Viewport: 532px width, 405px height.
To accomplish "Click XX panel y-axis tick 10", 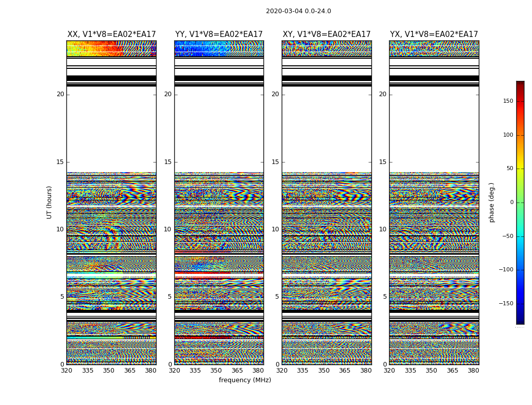I will click(x=60, y=229).
